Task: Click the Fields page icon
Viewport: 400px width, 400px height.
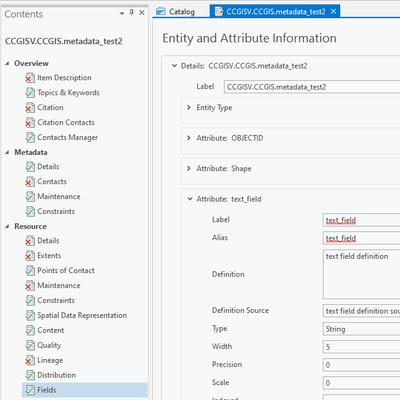Action: tap(30, 390)
